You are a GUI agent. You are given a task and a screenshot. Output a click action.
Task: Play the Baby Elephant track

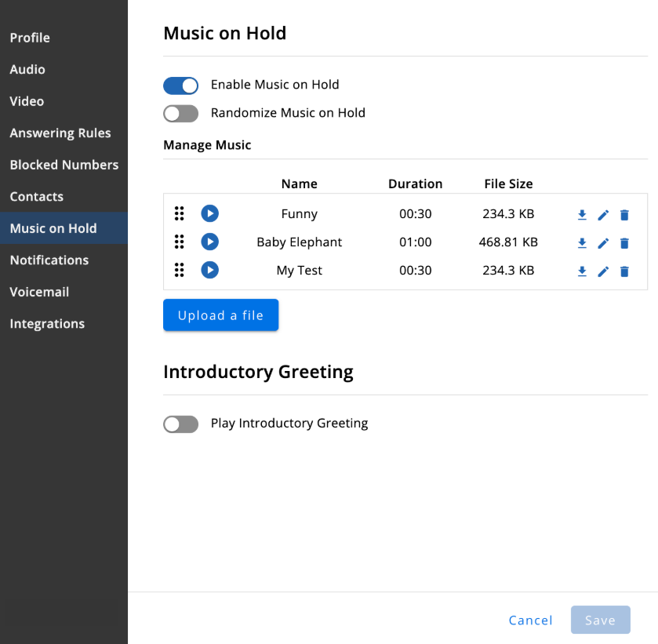click(210, 242)
